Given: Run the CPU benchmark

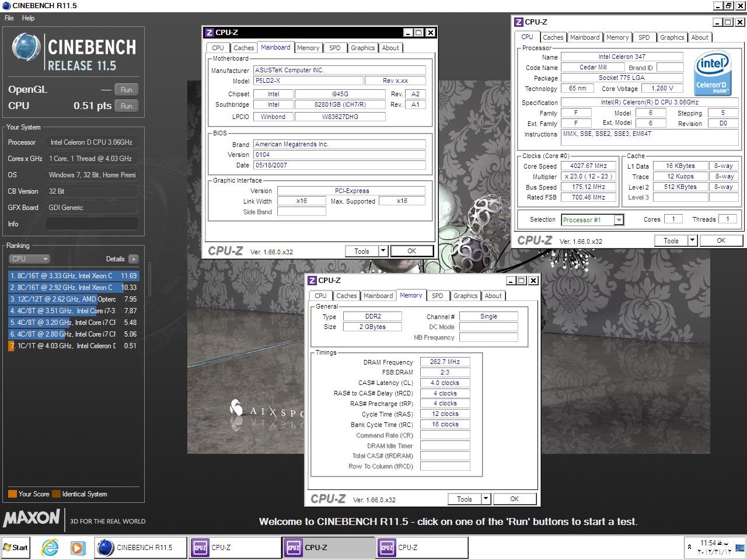Looking at the screenshot, I should 127,106.
